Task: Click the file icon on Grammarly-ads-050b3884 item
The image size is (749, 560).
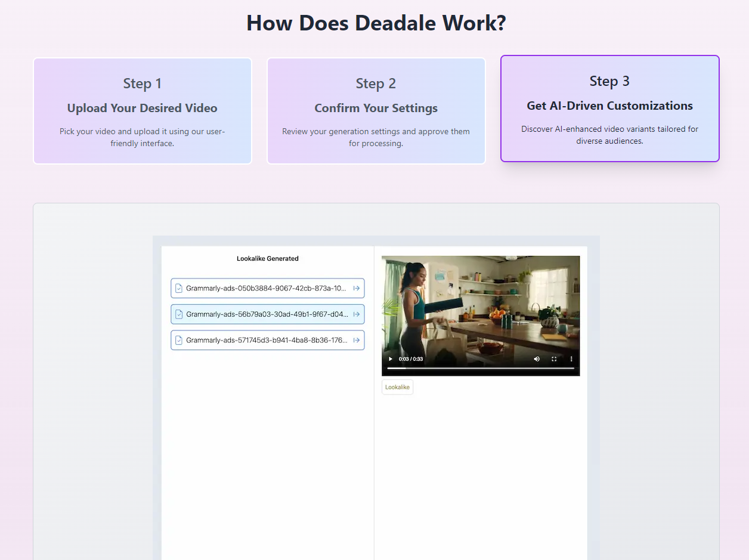Action: (x=178, y=288)
